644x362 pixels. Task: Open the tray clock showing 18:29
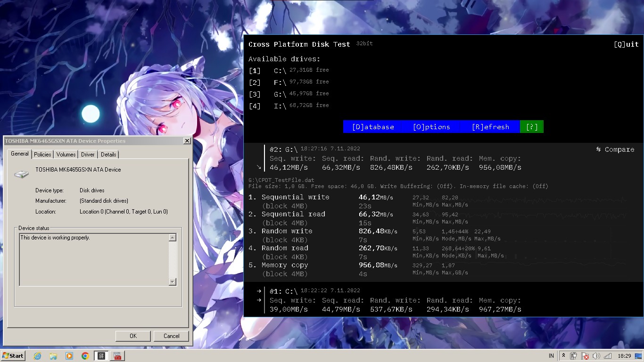(624, 356)
